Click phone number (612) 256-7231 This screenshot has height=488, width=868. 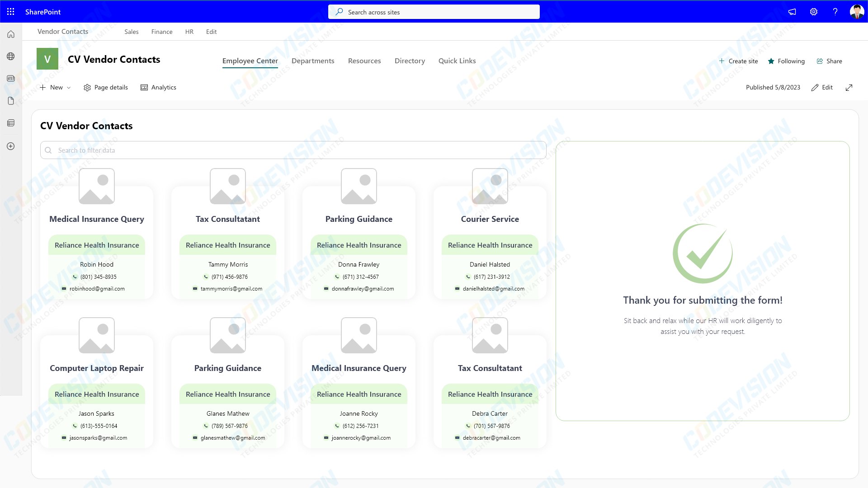point(361,426)
